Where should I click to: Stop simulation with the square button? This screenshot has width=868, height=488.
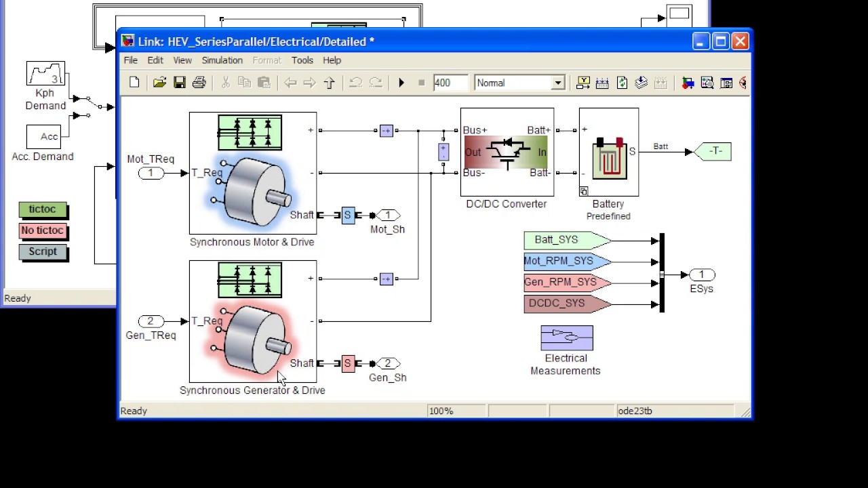421,83
